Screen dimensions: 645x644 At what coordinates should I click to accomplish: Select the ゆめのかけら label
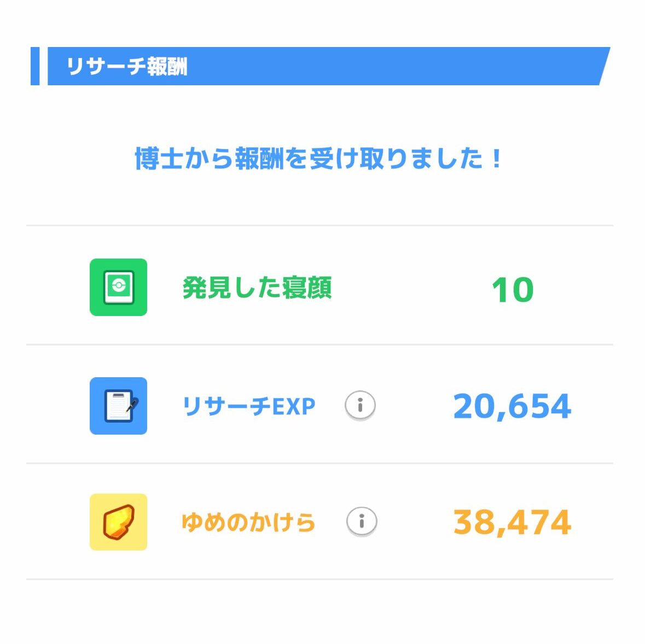click(x=248, y=522)
